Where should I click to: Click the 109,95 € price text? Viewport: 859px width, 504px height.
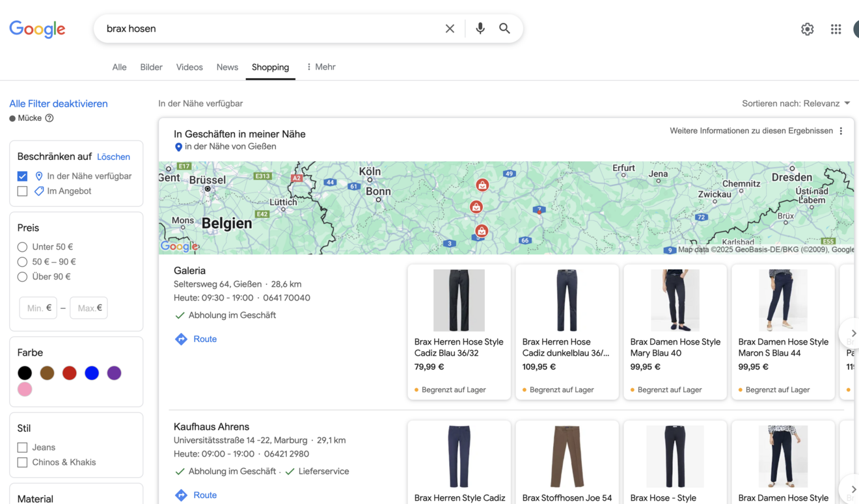539,367
